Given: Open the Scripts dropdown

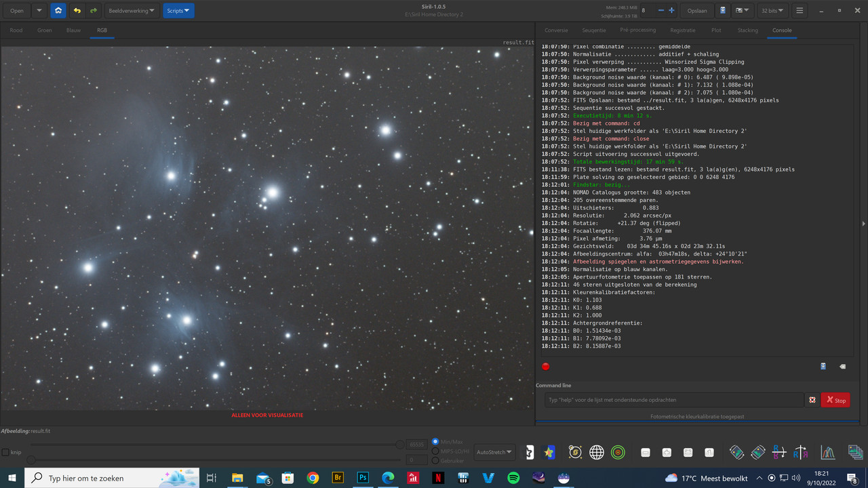Looking at the screenshot, I should [x=178, y=10].
